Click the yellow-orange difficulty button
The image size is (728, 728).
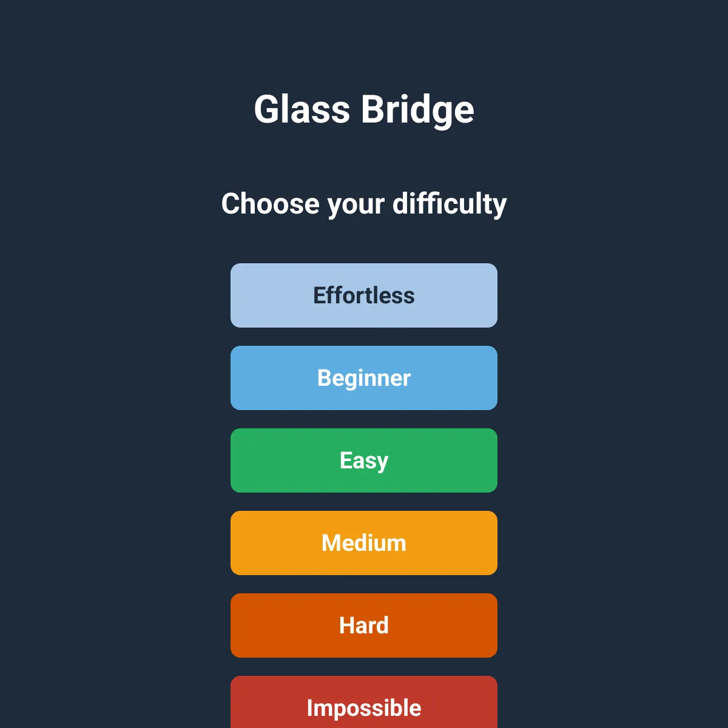pos(364,543)
